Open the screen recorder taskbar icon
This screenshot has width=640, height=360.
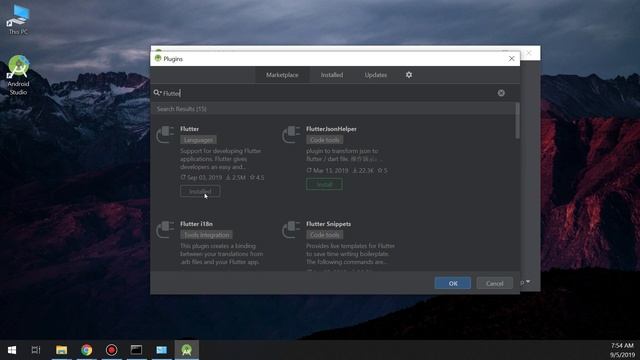click(x=111, y=350)
